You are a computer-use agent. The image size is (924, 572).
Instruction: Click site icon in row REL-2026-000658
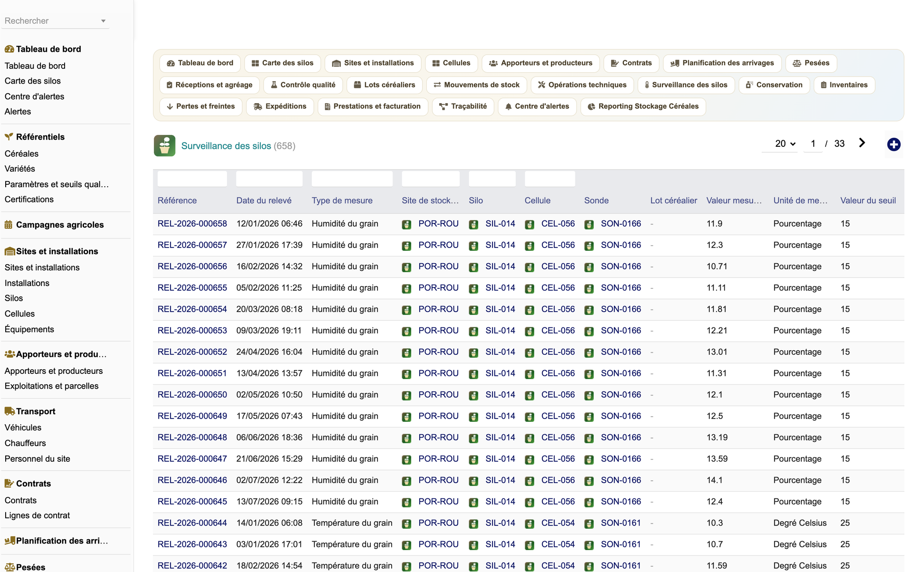[406, 224]
